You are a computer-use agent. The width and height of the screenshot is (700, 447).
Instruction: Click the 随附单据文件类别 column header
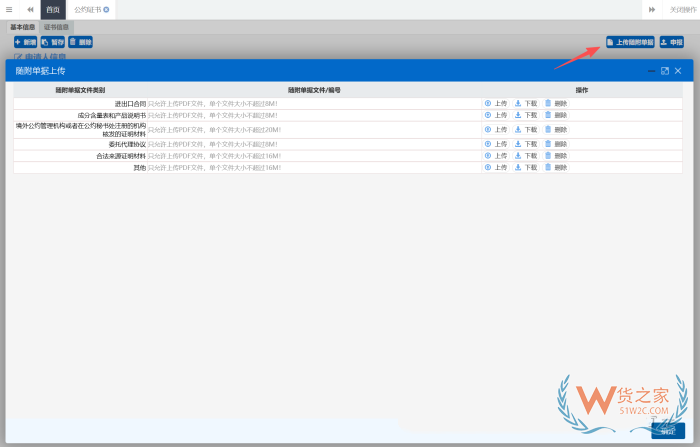[x=80, y=90]
